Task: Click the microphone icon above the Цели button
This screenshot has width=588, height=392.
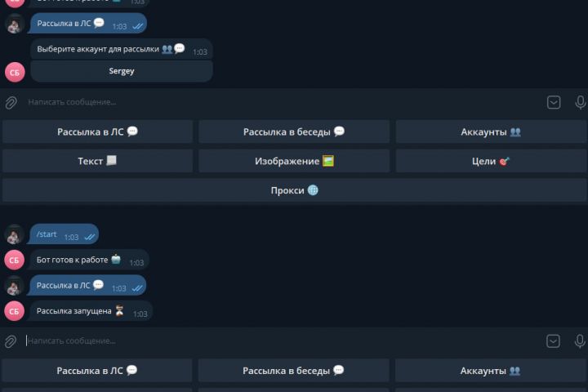Action: pos(581,102)
